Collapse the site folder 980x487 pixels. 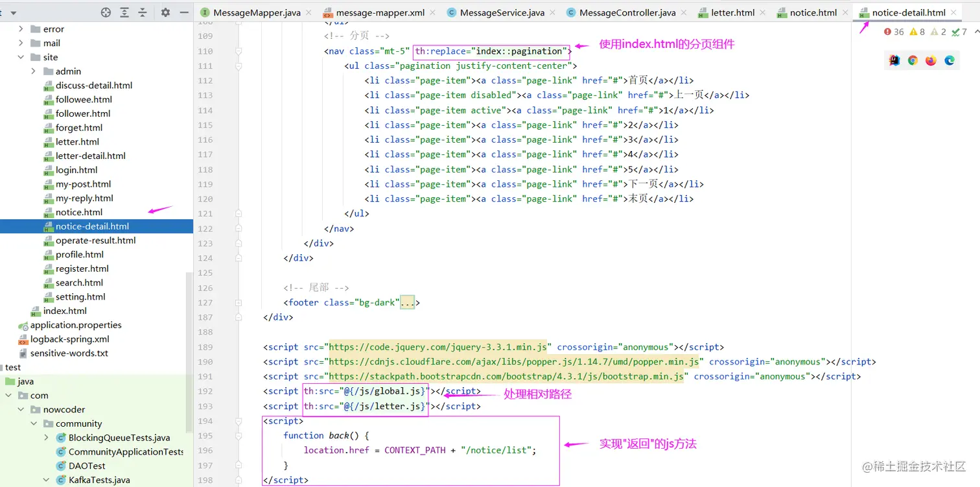tap(21, 57)
